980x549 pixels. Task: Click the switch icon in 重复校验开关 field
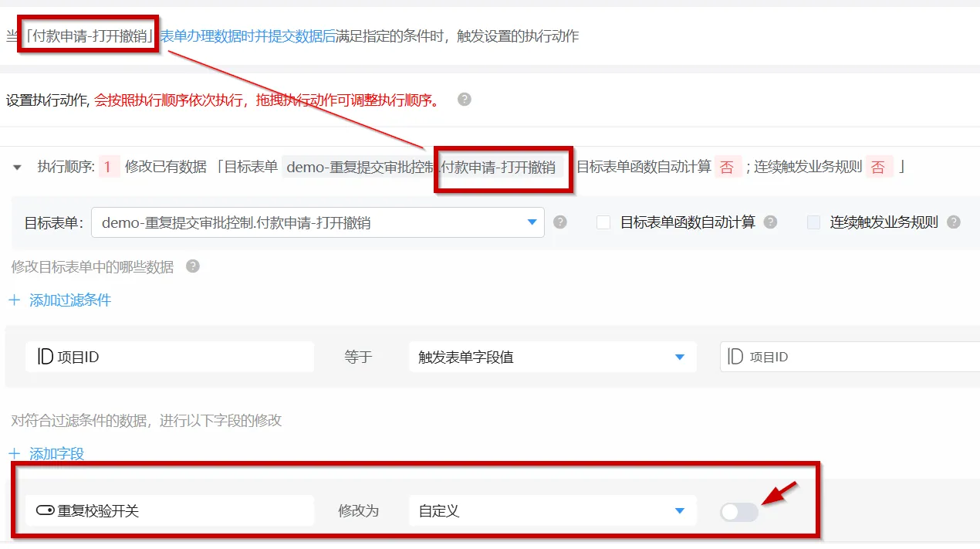45,511
